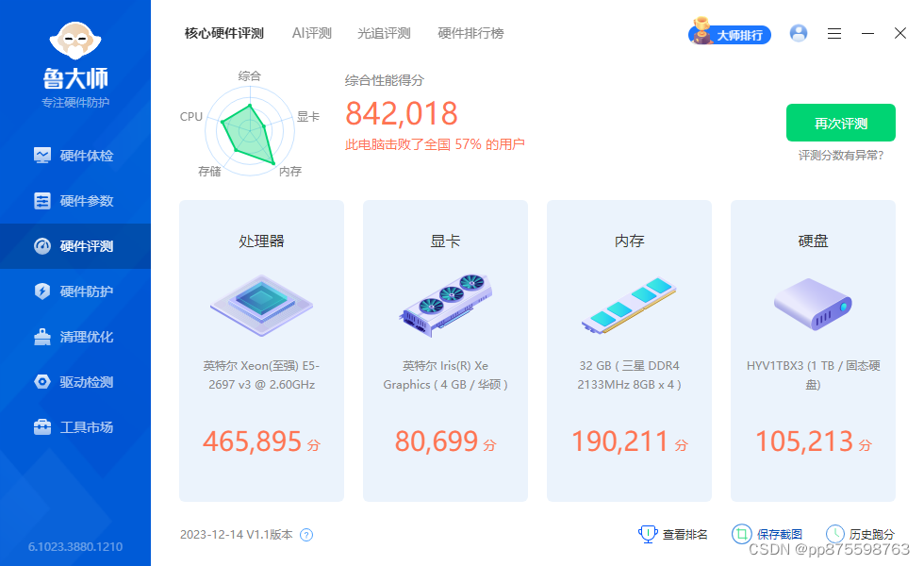924x566 pixels.
Task: Open 清理优化 in the sidebar
Action: click(x=75, y=337)
